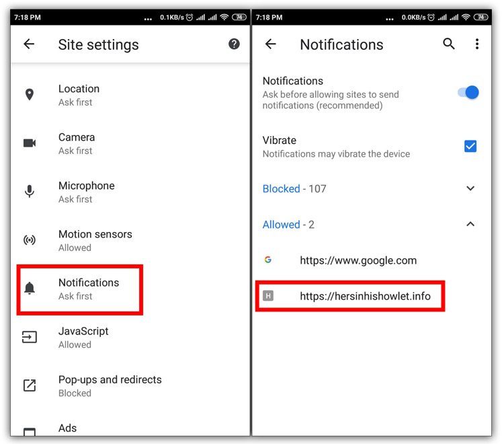This screenshot has width=504, height=444.
Task: Open the three-dot overflow menu in Notifications
Action: tap(477, 44)
